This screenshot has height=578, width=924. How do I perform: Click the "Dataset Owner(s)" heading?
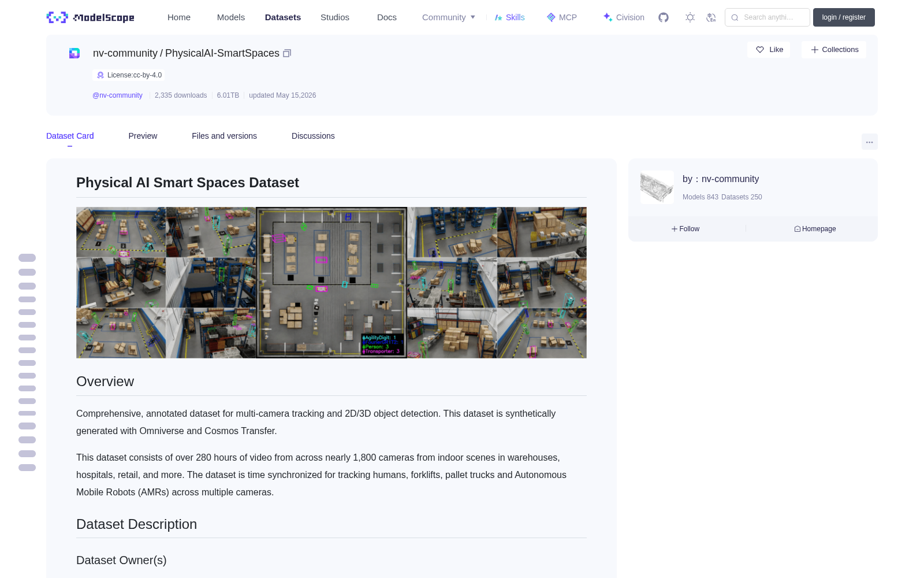121,560
